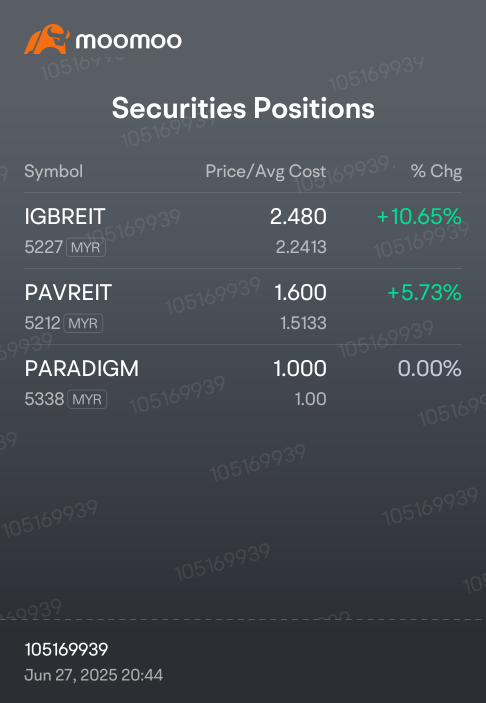
Task: Select PAVREIT price 1.600
Action: 300,292
